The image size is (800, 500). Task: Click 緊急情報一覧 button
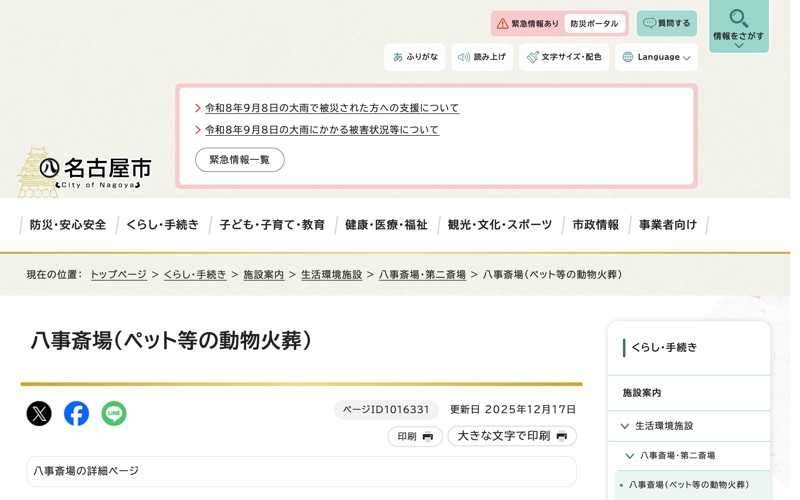tap(239, 160)
